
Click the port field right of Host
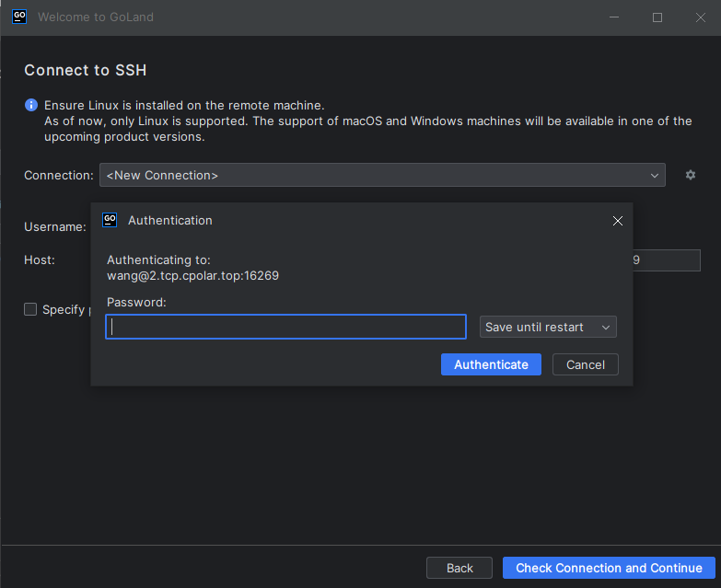(667, 260)
